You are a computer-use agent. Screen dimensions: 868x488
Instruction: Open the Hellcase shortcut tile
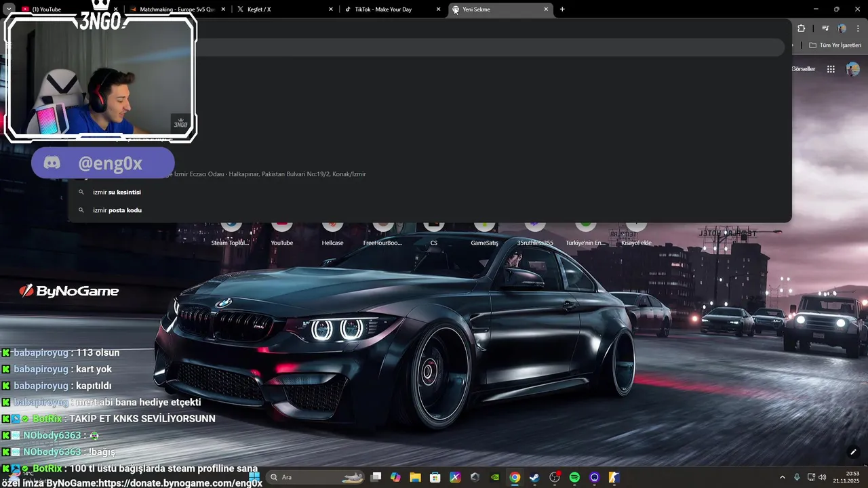coord(332,235)
